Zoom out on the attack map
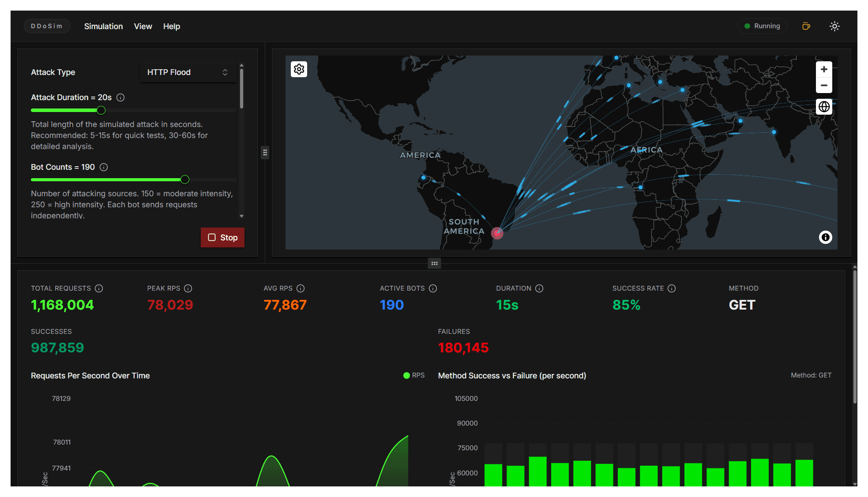 (823, 85)
